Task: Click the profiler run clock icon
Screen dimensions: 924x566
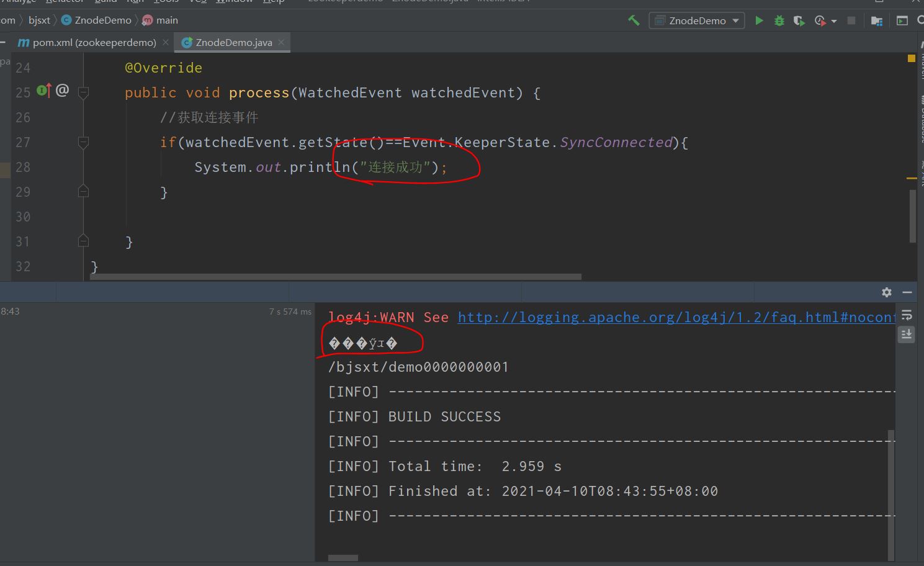Action: click(x=820, y=20)
